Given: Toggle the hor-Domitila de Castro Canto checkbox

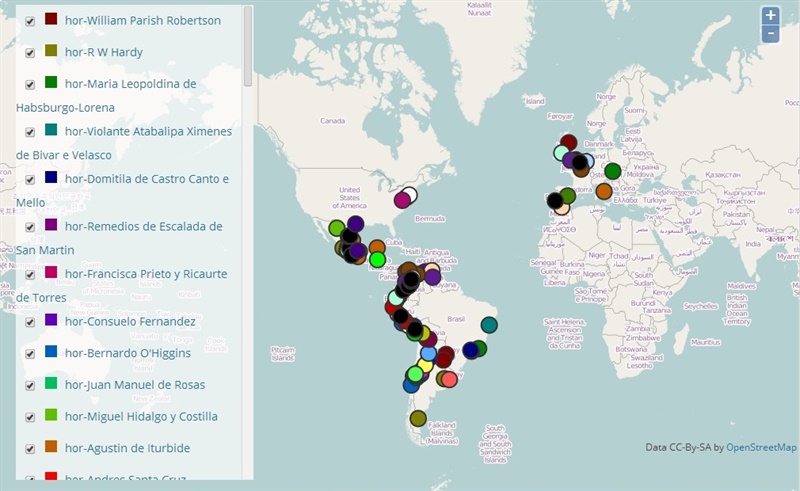Looking at the screenshot, I should pos(30,180).
